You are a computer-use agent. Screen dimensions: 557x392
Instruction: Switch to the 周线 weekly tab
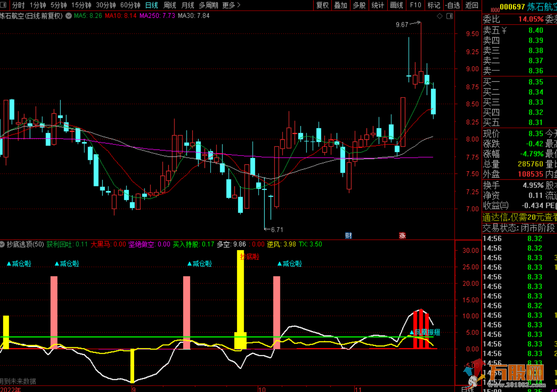(x=170, y=5)
